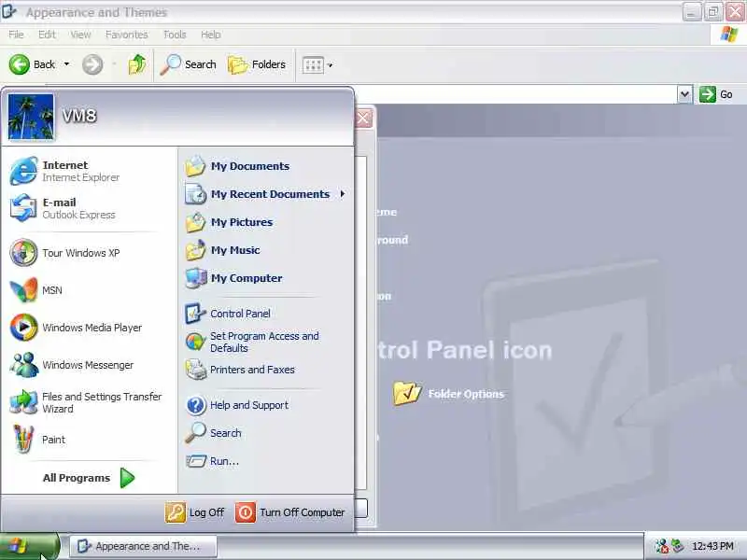The image size is (747, 560).
Task: Expand All Programs list
Action: pyautogui.click(x=89, y=478)
